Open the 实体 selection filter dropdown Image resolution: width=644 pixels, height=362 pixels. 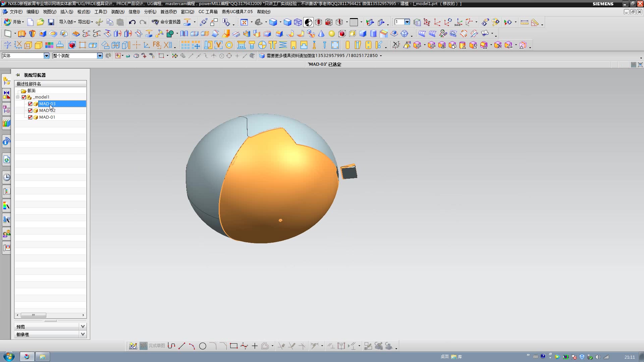tap(46, 56)
